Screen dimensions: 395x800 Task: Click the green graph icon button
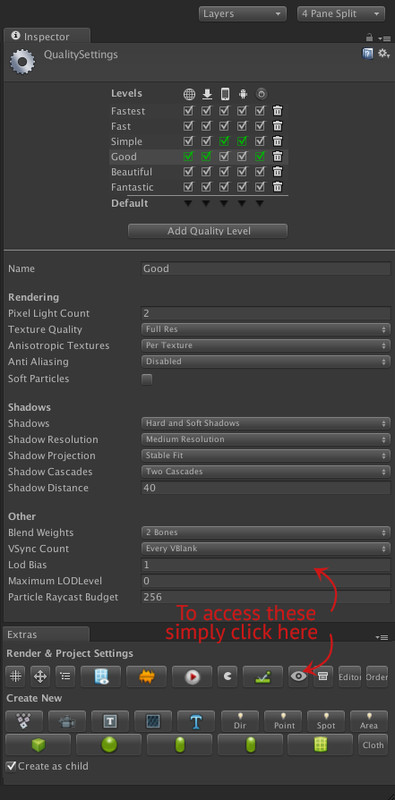point(263,677)
